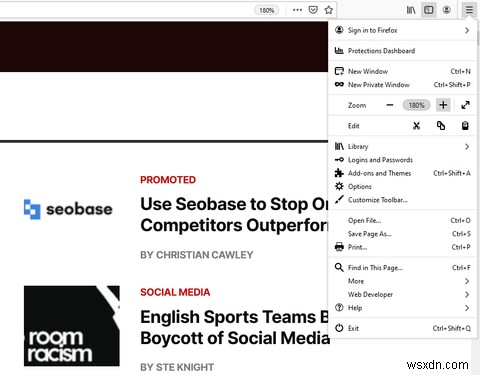The height and width of the screenshot is (375, 480).
Task: Expand Sign in to Firefox arrow
Action: (x=467, y=30)
